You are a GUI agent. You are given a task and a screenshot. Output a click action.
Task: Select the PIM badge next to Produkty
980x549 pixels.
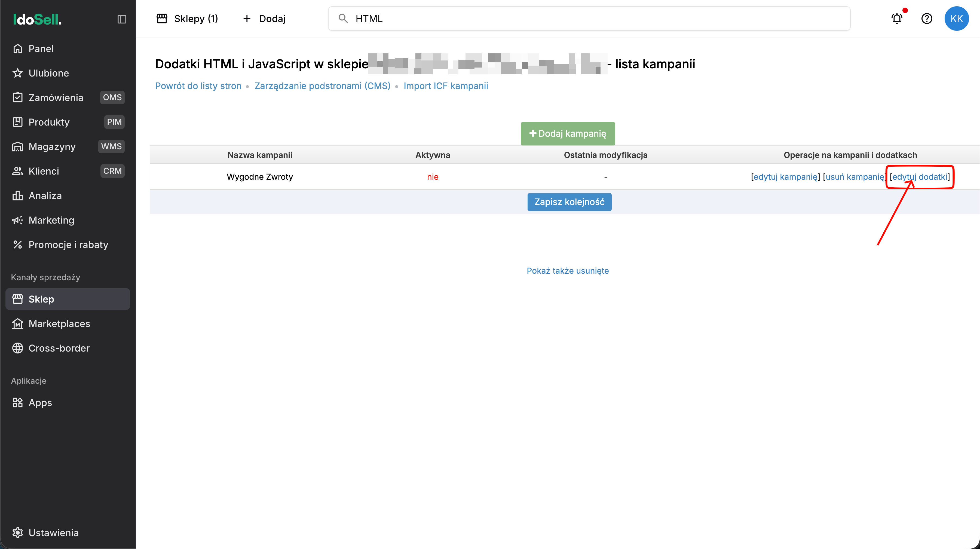click(114, 122)
